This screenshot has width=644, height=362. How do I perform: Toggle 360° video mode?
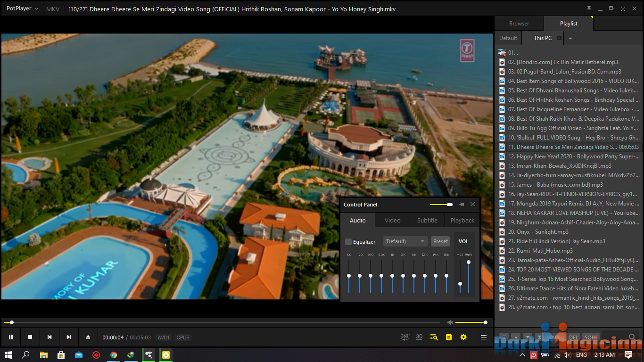click(405, 337)
